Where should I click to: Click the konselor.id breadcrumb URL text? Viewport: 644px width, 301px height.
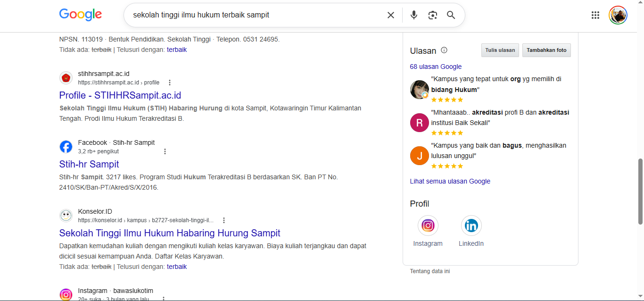(x=146, y=220)
